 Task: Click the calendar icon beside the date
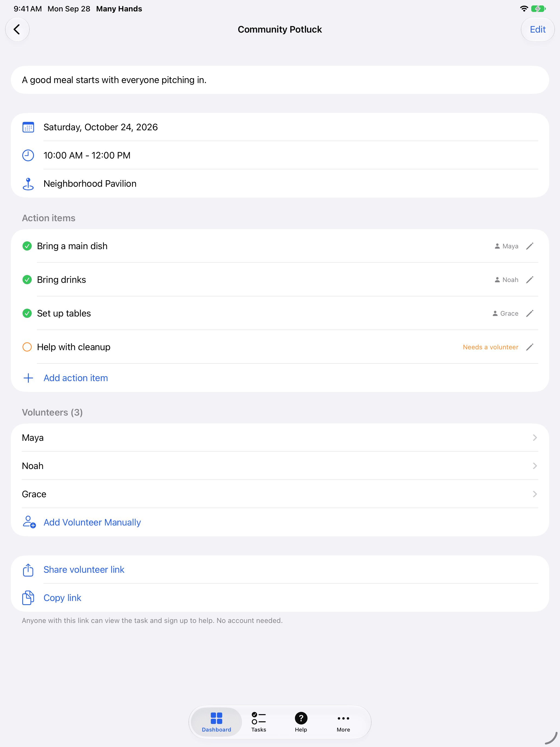point(28,127)
